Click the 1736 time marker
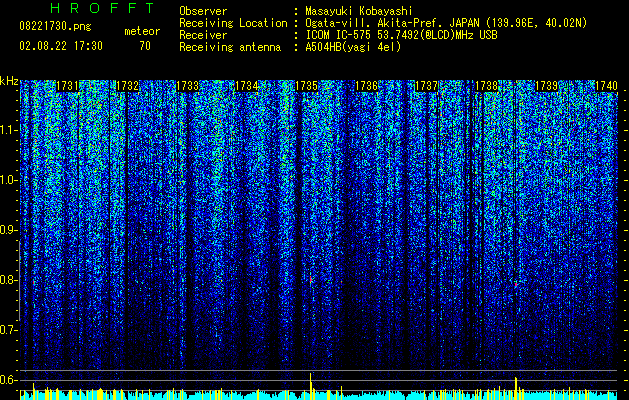 (366, 86)
